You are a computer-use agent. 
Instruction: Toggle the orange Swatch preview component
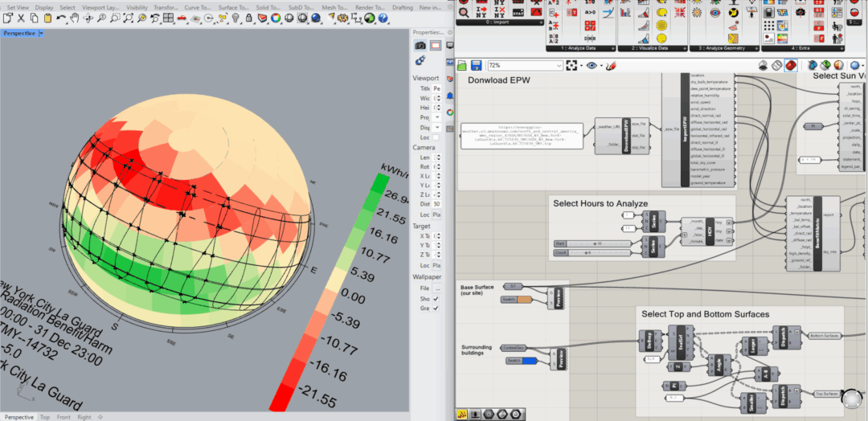click(516, 300)
